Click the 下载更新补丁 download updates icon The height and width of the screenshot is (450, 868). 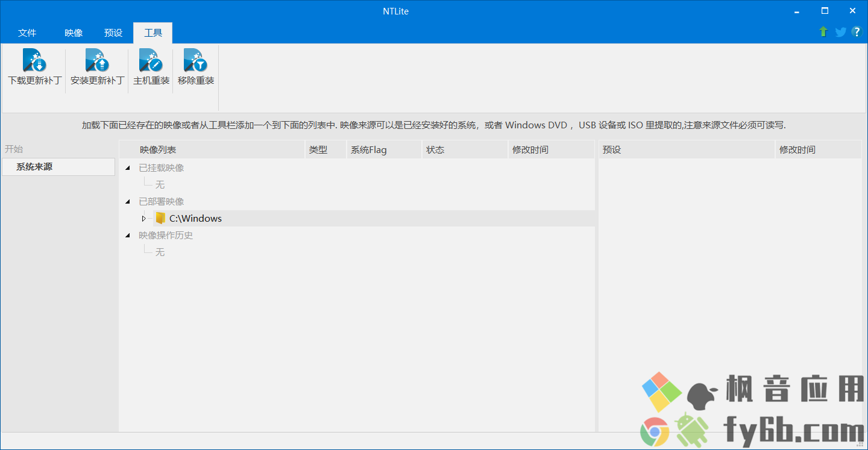pos(34,60)
